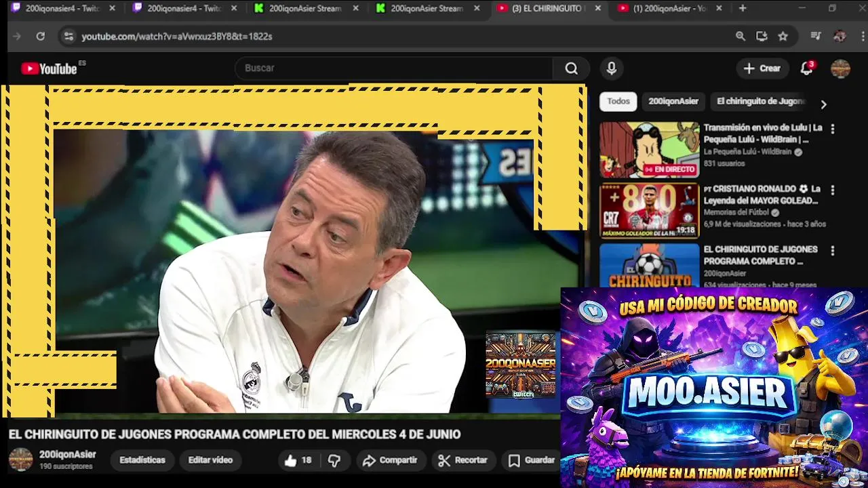Open options menu for La Pequeña Lulú video
868x488 pixels.
pyautogui.click(x=833, y=129)
